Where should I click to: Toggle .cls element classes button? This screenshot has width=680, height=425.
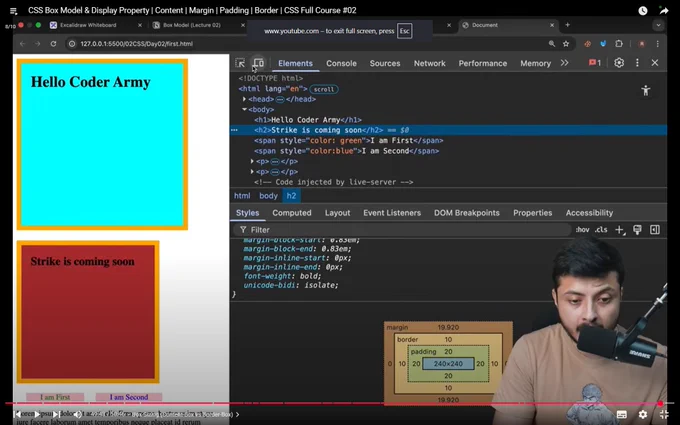pos(601,229)
